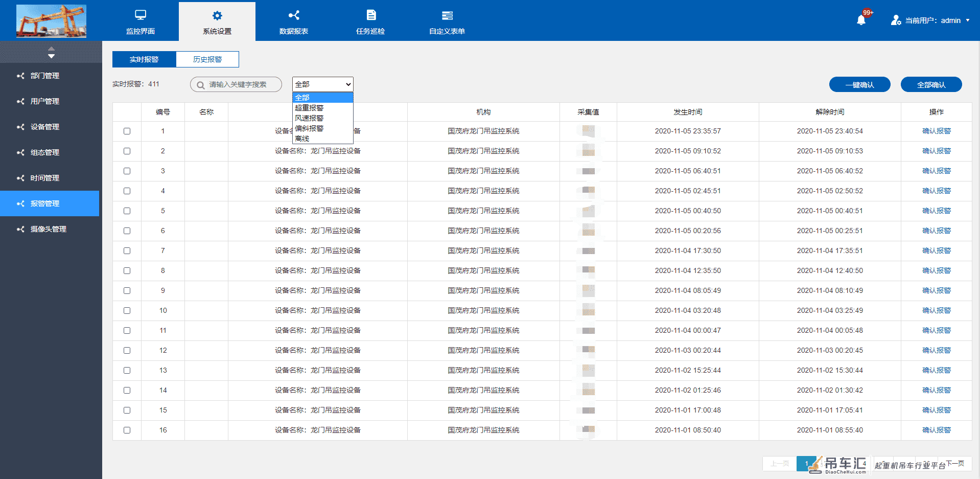Viewport: 980px width, 479px height.
Task: Click the node icon beside 部门管理
Action: [x=20, y=76]
